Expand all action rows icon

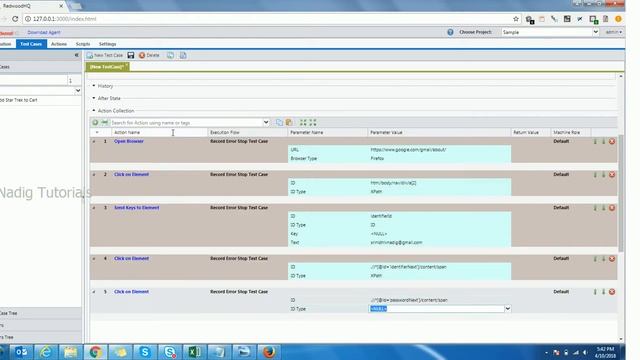click(x=303, y=122)
